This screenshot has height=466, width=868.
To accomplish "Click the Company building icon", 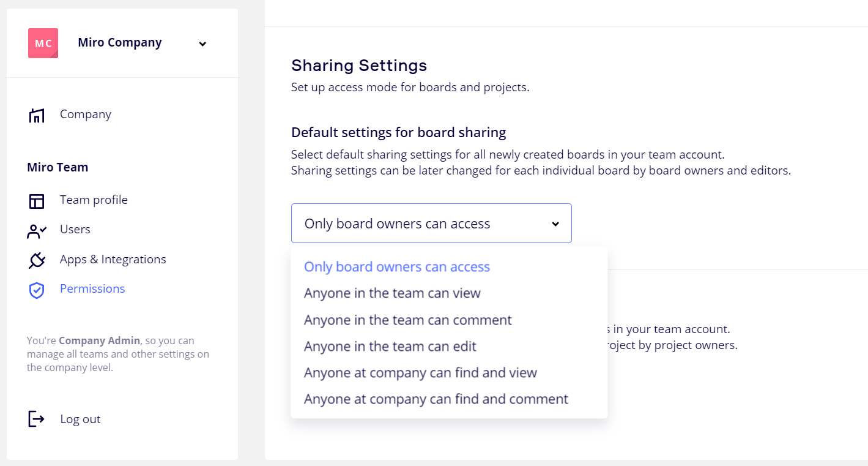I will (x=37, y=115).
